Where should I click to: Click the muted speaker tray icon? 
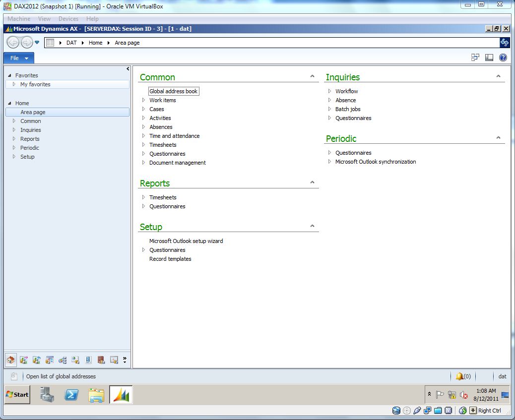464,395
